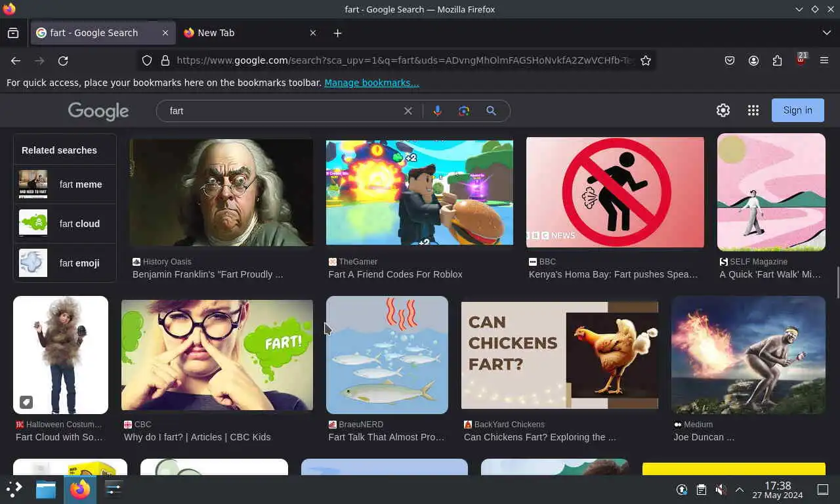The height and width of the screenshot is (504, 840).
Task: Click the page vertical scrollbar thumb
Action: (x=837, y=282)
